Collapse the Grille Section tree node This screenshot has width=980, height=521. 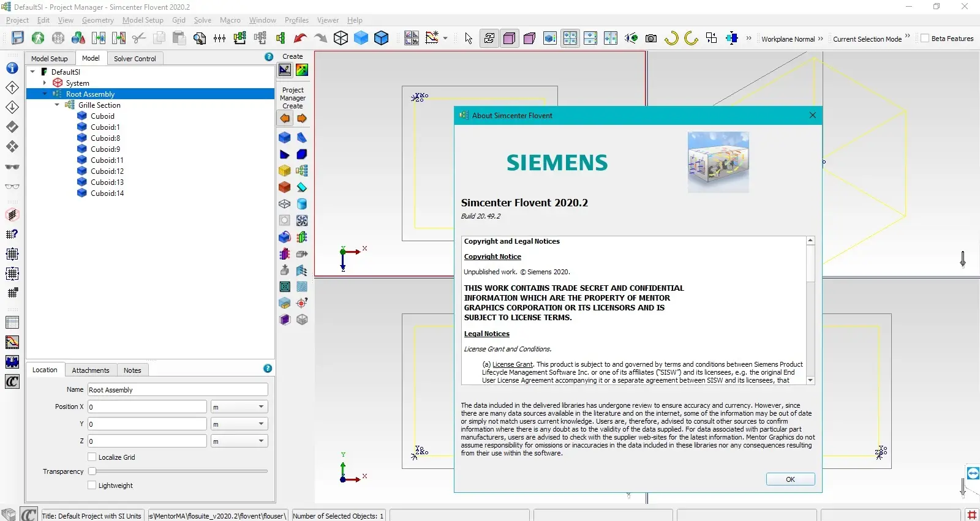coord(57,105)
